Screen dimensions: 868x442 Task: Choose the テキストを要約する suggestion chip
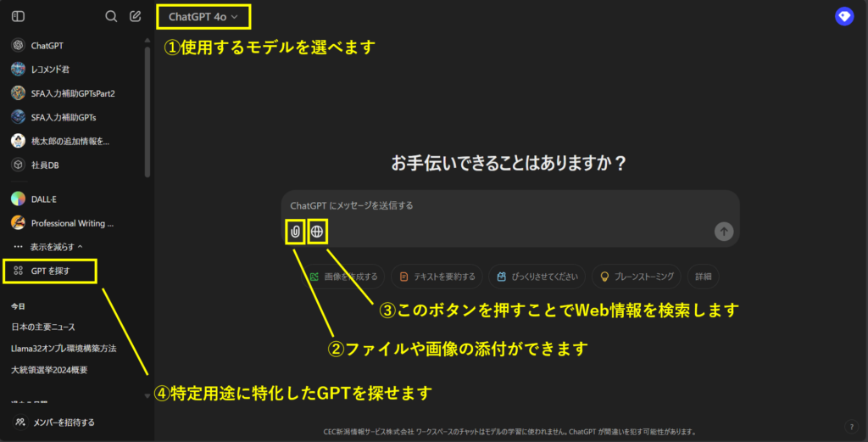point(437,277)
